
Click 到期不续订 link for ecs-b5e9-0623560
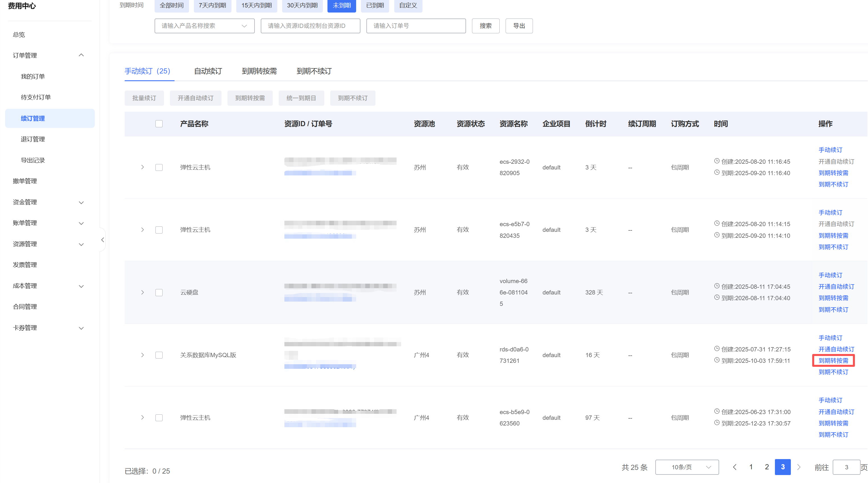833,435
